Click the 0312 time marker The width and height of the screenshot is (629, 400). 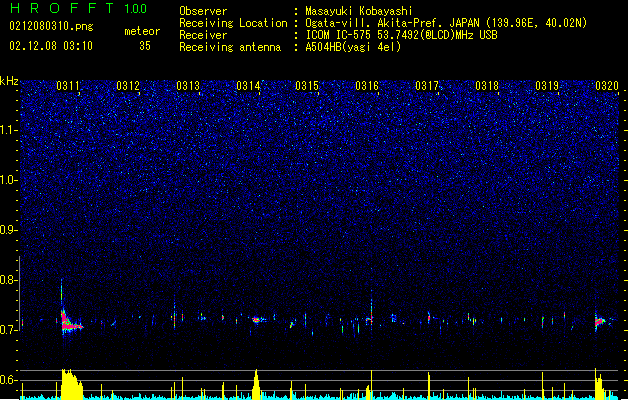(x=128, y=86)
